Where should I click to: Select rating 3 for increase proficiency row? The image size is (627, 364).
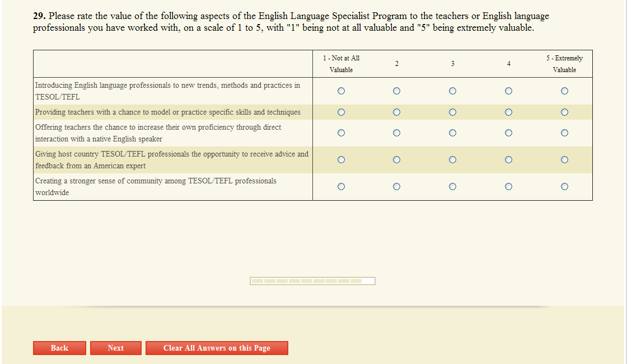pos(452,133)
